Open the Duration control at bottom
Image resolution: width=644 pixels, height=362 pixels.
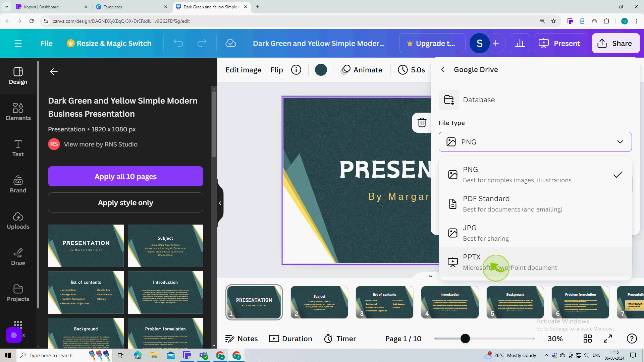click(290, 339)
